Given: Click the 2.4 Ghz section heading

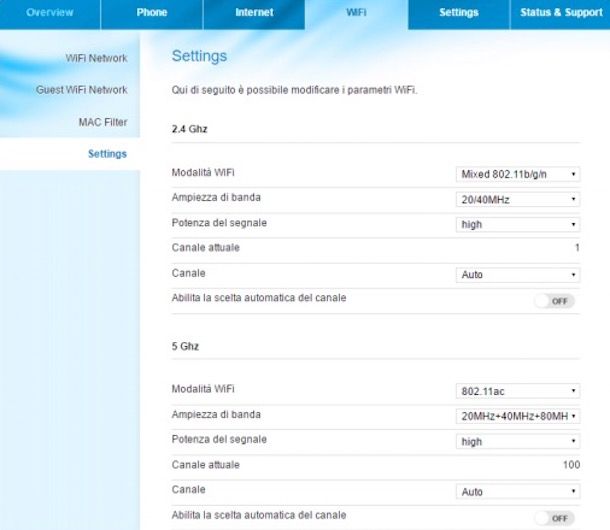Looking at the screenshot, I should click(x=189, y=129).
